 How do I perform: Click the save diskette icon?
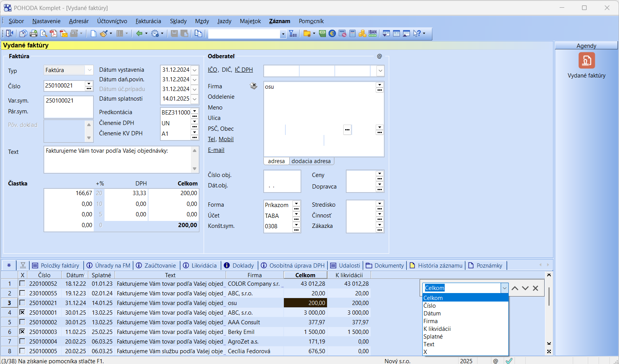[x=174, y=34]
